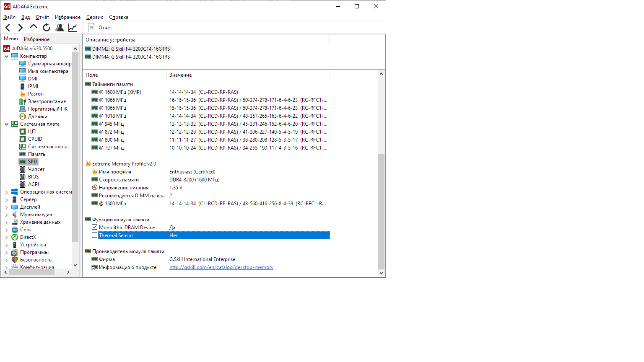Click the Сеть network icon
The image size is (644, 362).
tap(15, 230)
